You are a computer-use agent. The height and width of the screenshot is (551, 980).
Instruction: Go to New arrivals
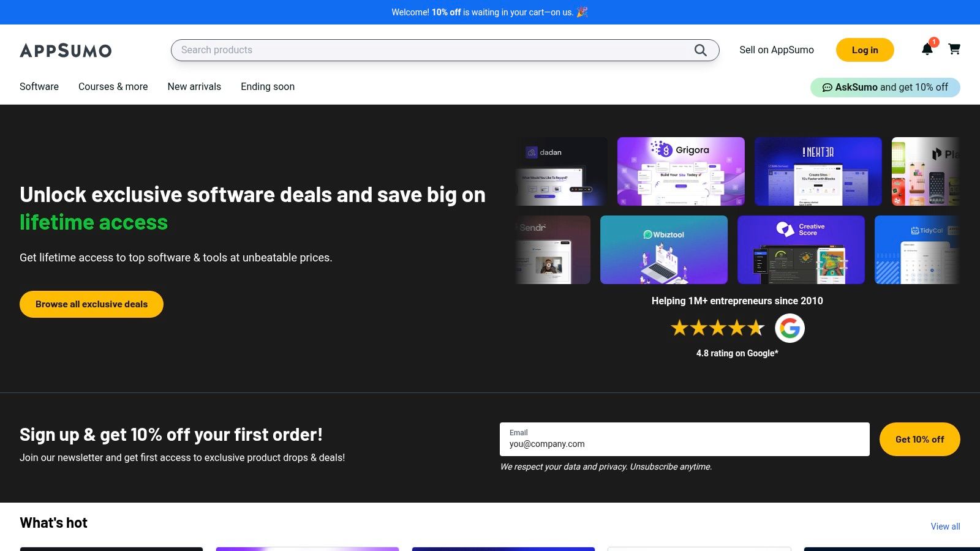pos(194,86)
